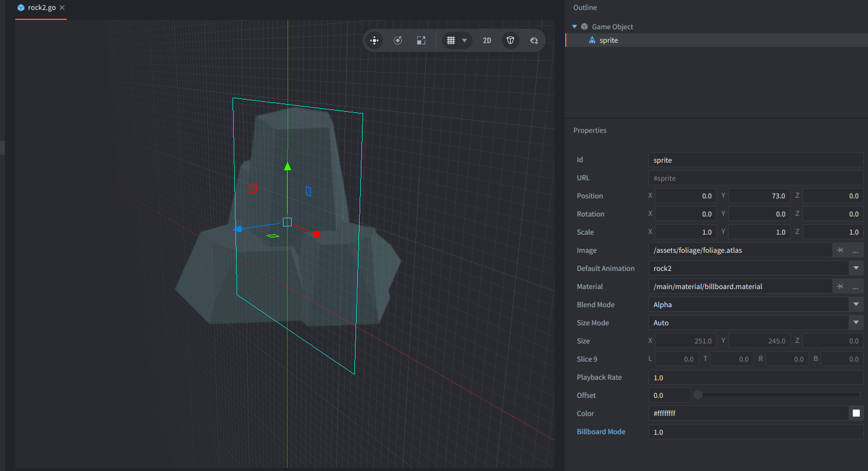This screenshot has width=868, height=471.
Task: Toggle perspective camera icon
Action: (x=511, y=40)
